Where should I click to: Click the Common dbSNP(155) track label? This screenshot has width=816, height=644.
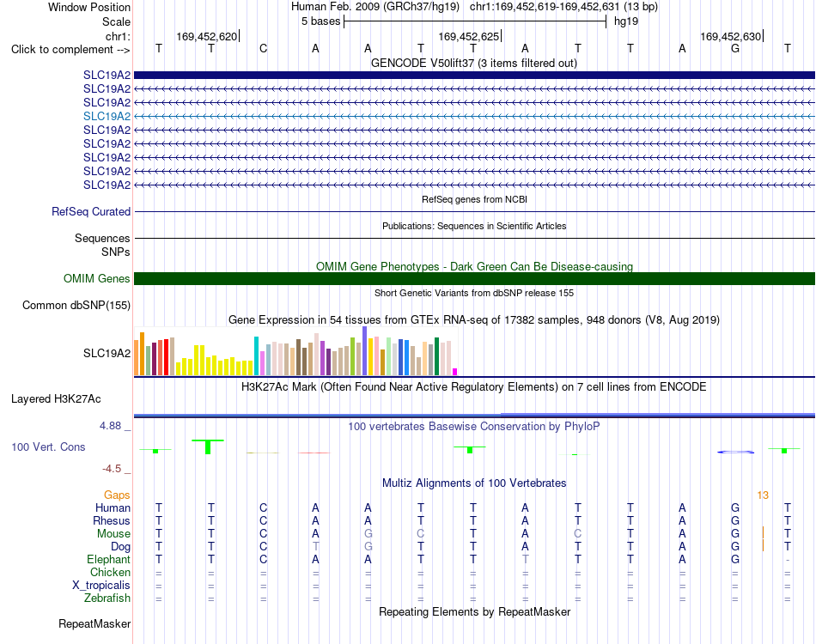click(76, 306)
